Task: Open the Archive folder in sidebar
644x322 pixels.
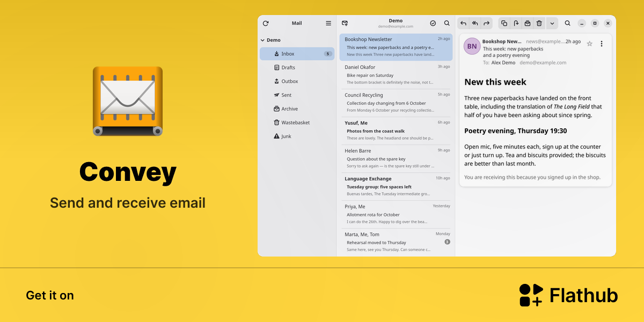Action: [x=297, y=109]
